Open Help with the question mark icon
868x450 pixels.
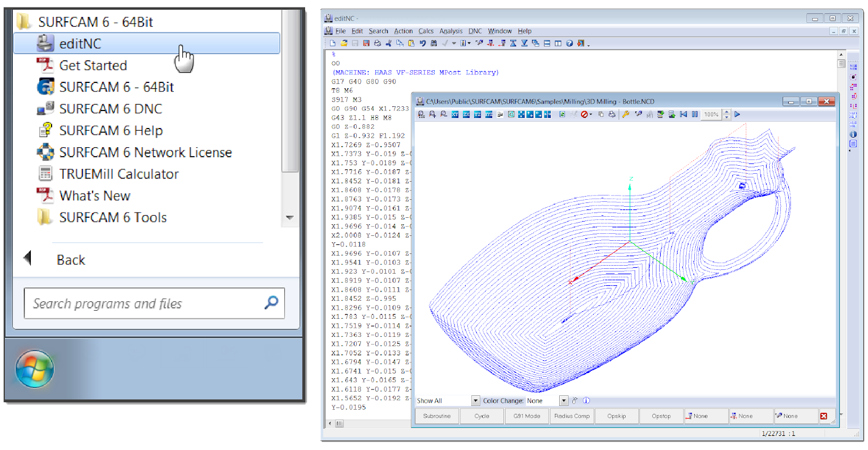pos(569,44)
